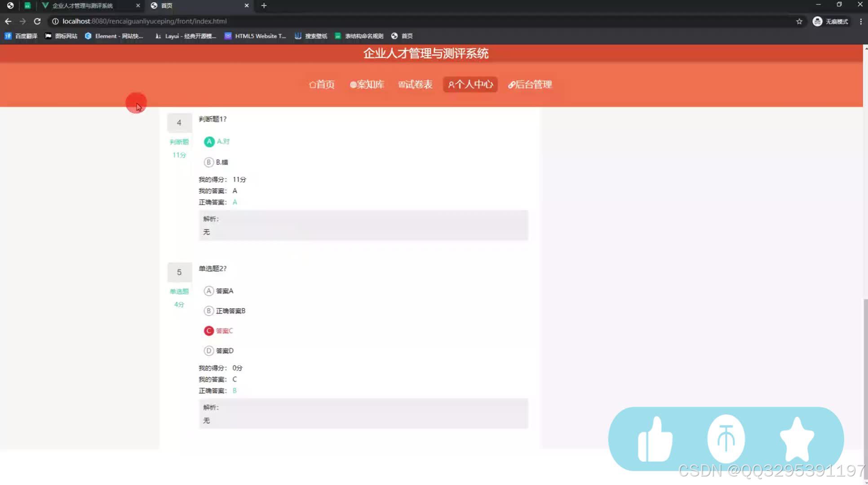
Task: Click the thumbs-up like icon
Action: 655,439
